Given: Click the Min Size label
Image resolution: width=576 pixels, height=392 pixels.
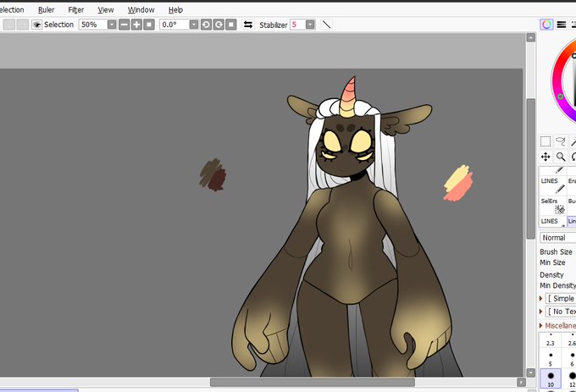Looking at the screenshot, I should (x=552, y=262).
